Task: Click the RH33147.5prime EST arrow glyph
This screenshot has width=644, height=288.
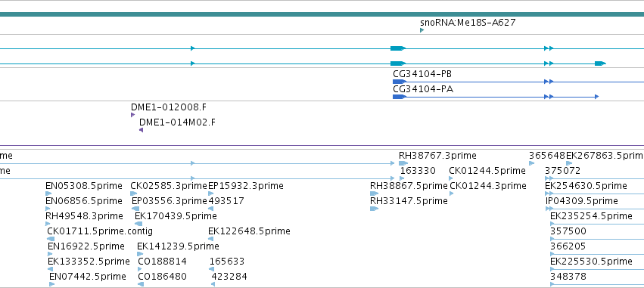Action: [374, 209]
